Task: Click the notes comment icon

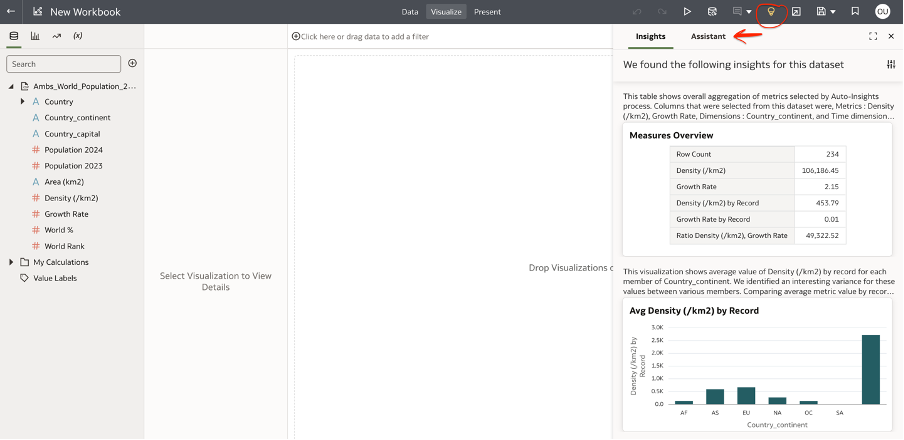Action: click(x=737, y=12)
